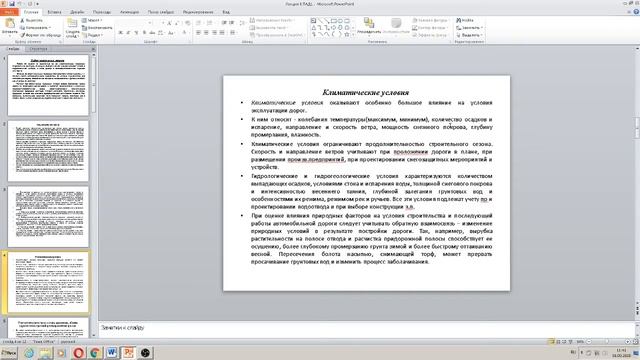Click the Paste (Вставить) clipboard icon
This screenshot has height=360, width=640.
coord(9,24)
